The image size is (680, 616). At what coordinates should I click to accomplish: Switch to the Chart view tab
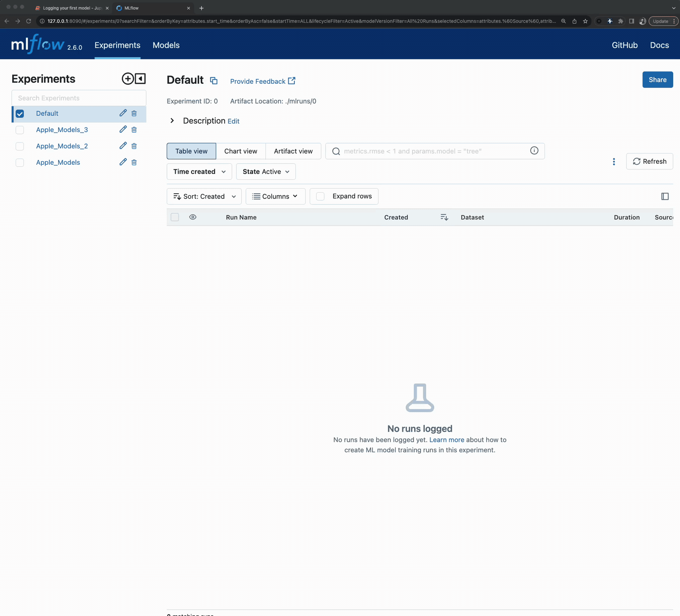[240, 151]
